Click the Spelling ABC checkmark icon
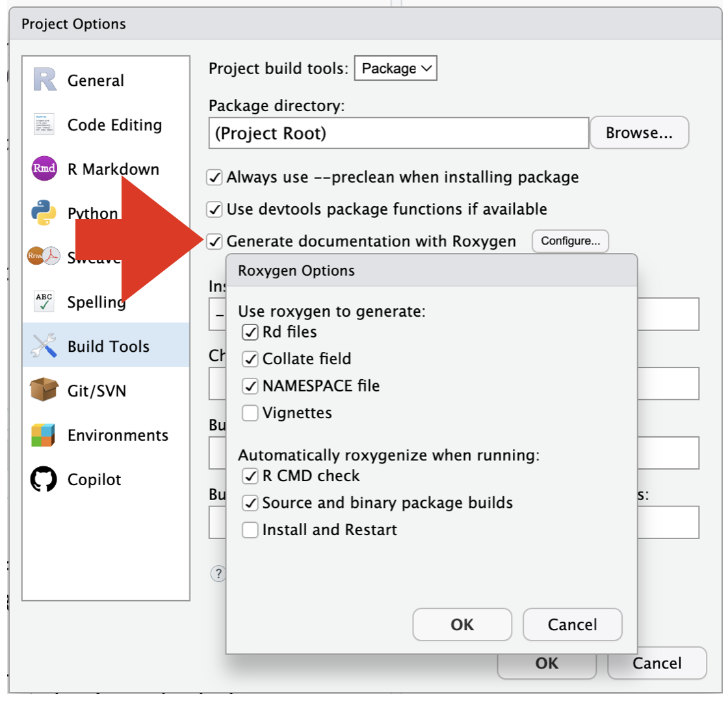728x701 pixels. point(44,302)
